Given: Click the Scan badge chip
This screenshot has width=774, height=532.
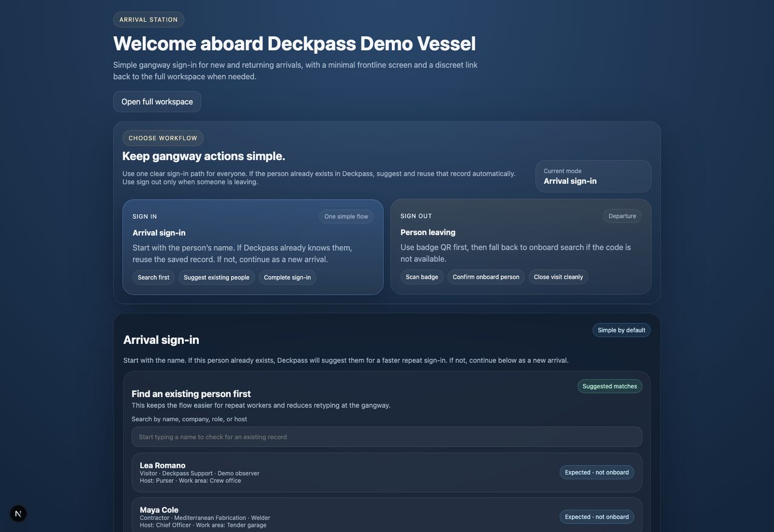Looking at the screenshot, I should point(422,277).
